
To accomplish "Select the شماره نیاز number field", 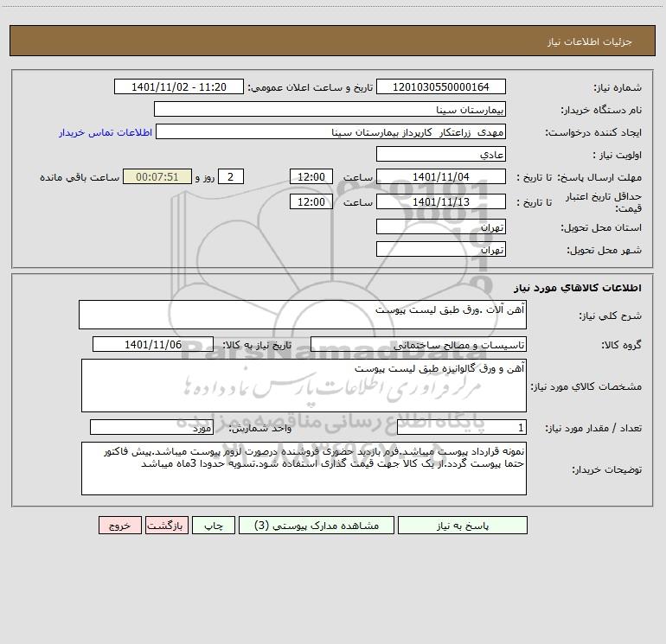I will [x=441, y=86].
